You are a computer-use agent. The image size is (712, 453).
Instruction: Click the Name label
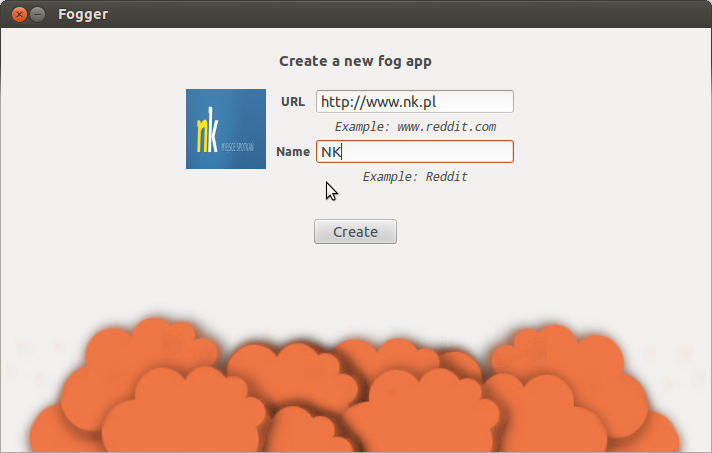(x=293, y=152)
